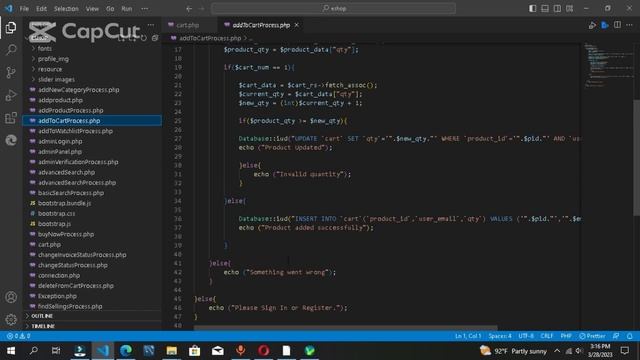Click Ln 1, Col 1 status entry

coord(468,336)
